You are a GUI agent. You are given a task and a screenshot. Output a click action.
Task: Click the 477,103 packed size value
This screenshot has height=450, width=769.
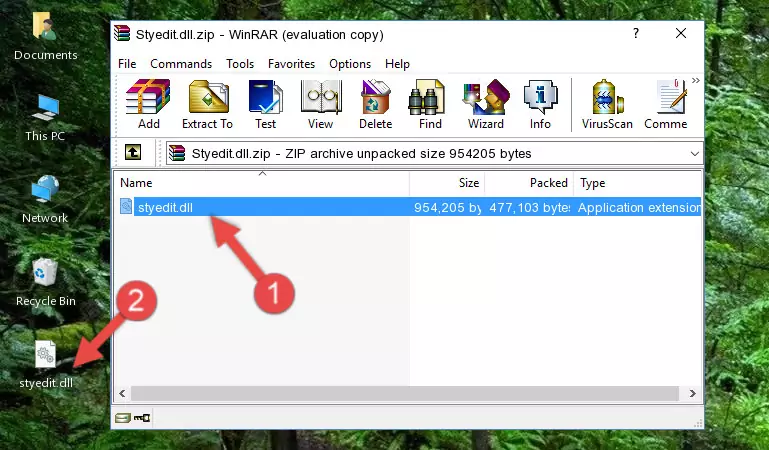coord(530,207)
